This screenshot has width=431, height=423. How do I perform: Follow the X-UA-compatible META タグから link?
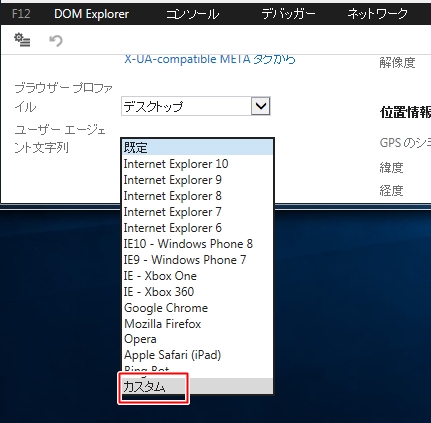[210, 59]
